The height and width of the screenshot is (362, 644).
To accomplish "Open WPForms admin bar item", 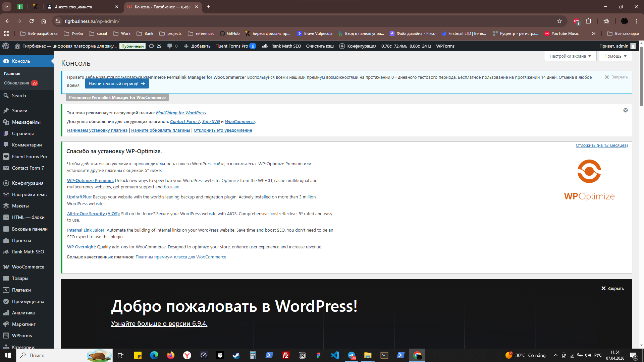I will tap(445, 46).
